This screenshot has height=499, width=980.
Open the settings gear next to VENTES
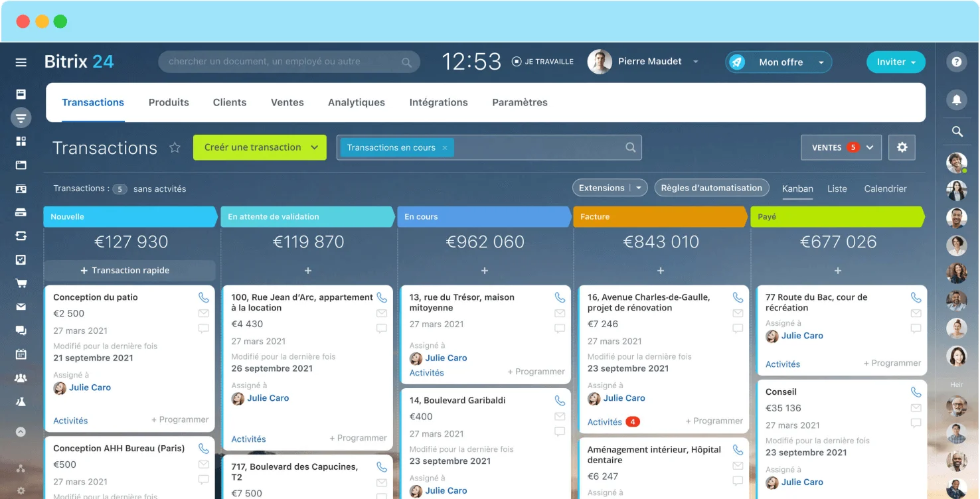(x=902, y=147)
